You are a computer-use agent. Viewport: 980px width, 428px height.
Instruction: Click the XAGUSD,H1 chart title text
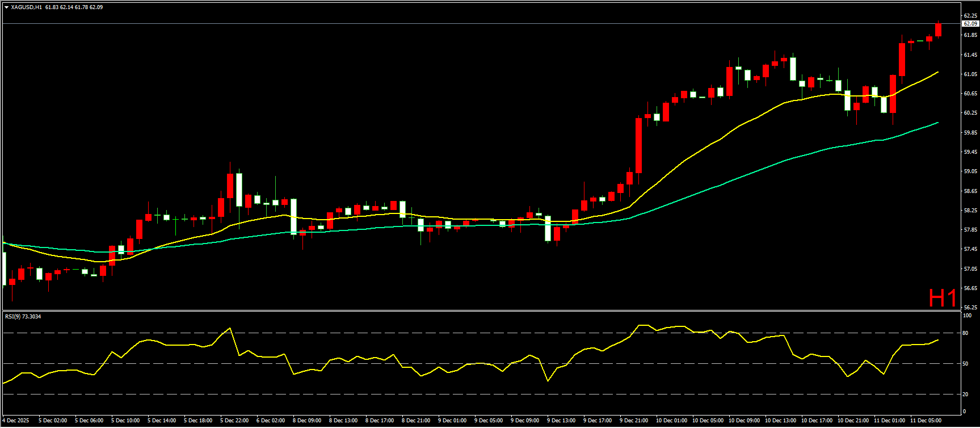point(26,7)
